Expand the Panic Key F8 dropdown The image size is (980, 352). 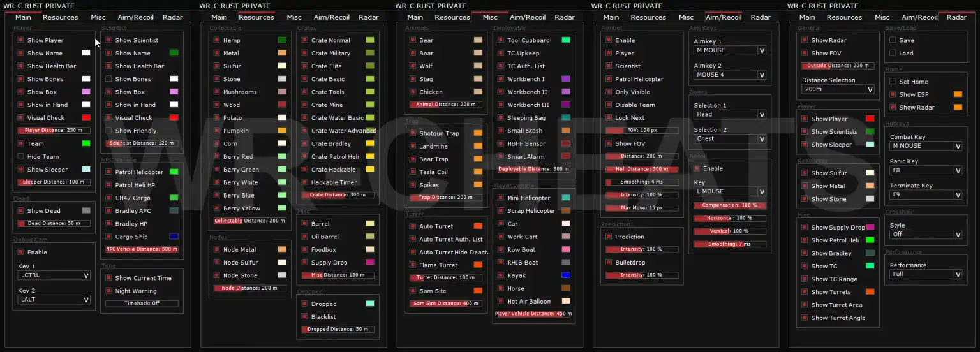(926, 171)
